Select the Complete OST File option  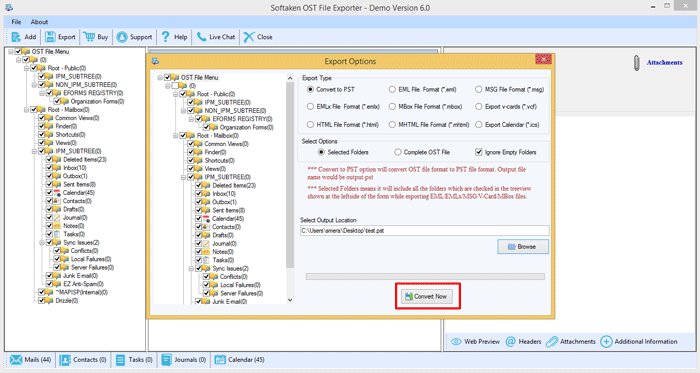(397, 152)
